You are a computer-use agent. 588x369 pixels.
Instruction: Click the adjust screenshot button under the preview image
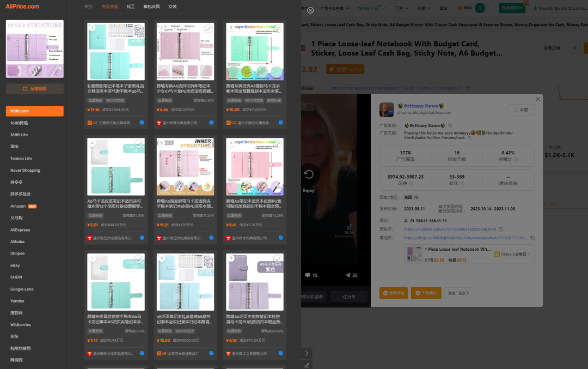(34, 89)
